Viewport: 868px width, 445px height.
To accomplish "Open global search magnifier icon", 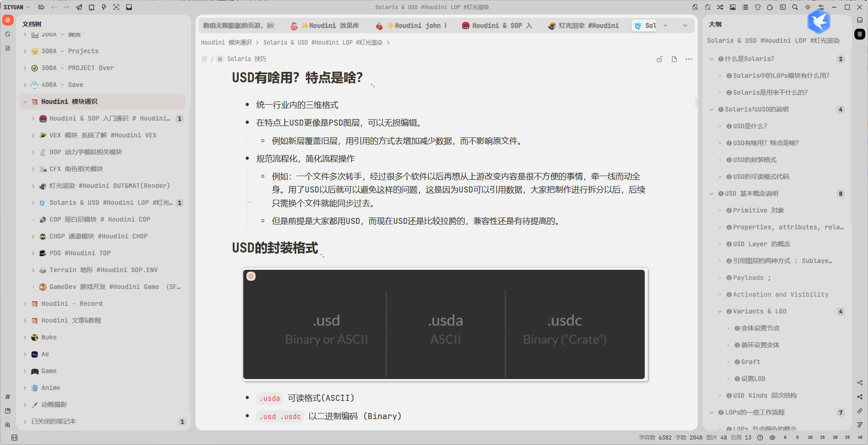I will point(795,7).
